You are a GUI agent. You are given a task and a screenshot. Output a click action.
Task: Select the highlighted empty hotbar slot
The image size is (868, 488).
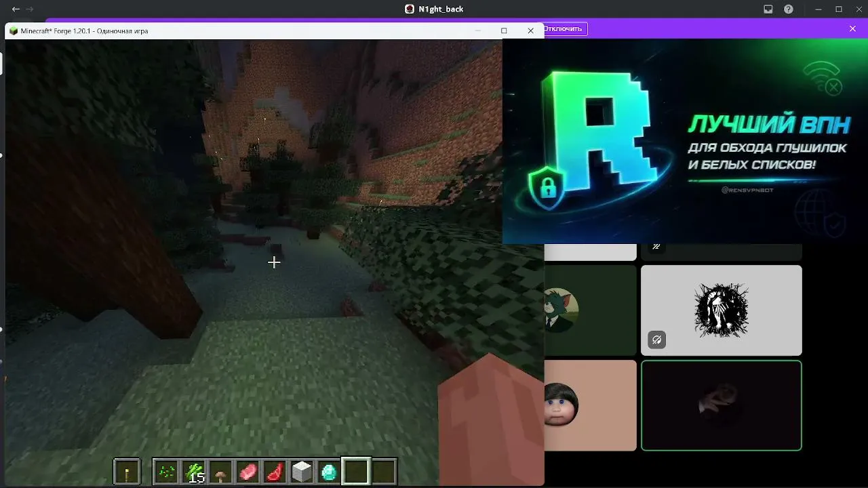point(356,471)
